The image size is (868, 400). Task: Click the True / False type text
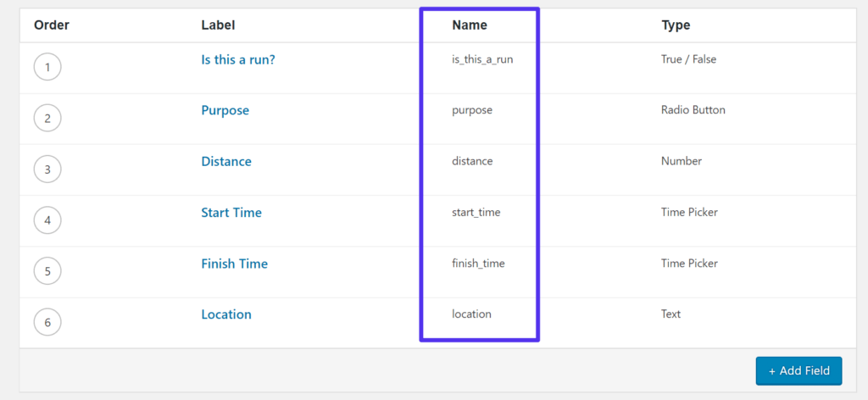click(x=688, y=59)
